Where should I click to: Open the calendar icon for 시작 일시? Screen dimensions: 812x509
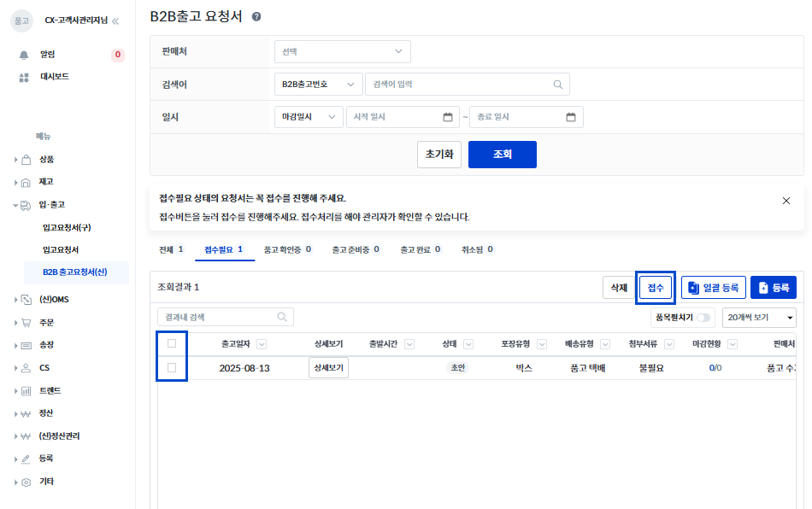tap(448, 117)
